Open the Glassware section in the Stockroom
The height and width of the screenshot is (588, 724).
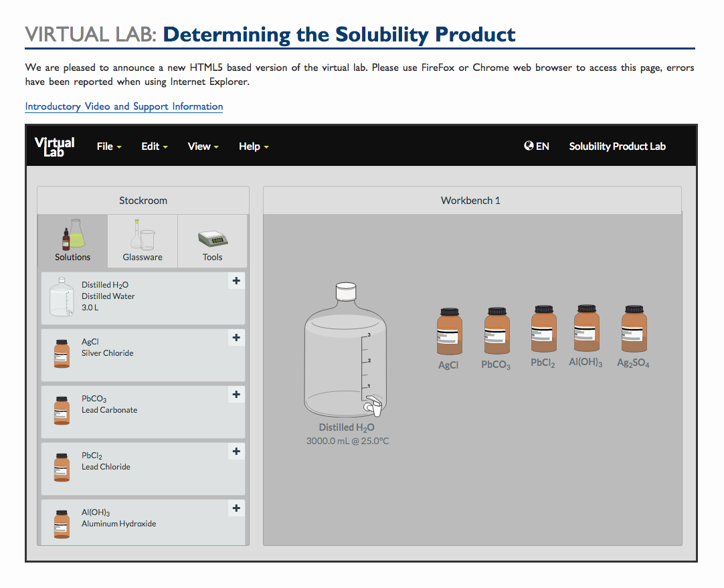click(x=142, y=239)
